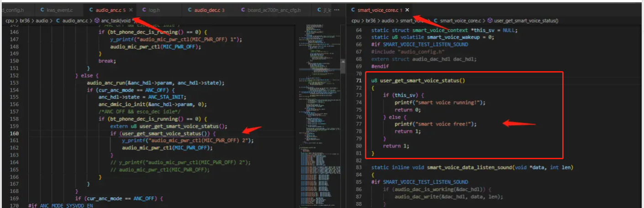The height and width of the screenshot is (208, 644).
Task: Click the user_get_smart_voice_status symbol icon in breadcrumb
Action: coord(490,21)
